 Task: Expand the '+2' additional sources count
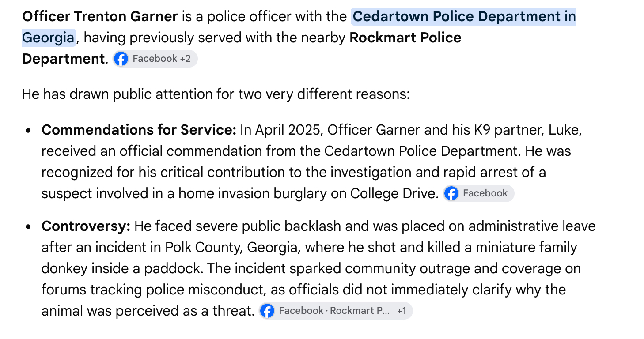186,59
